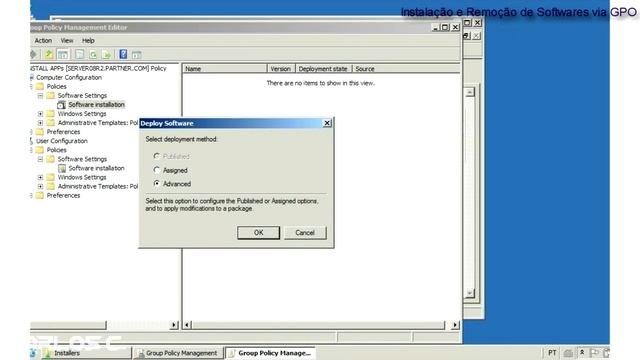Screen dimensions: 640x360
Task: Select User Configuration tree node
Action: click(62, 141)
